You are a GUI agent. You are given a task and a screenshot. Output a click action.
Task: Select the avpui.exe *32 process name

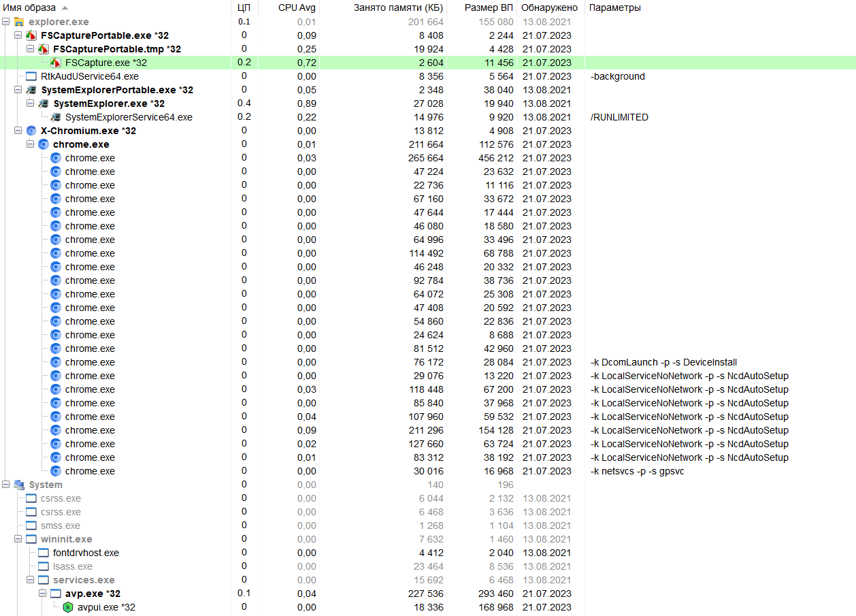[x=106, y=607]
